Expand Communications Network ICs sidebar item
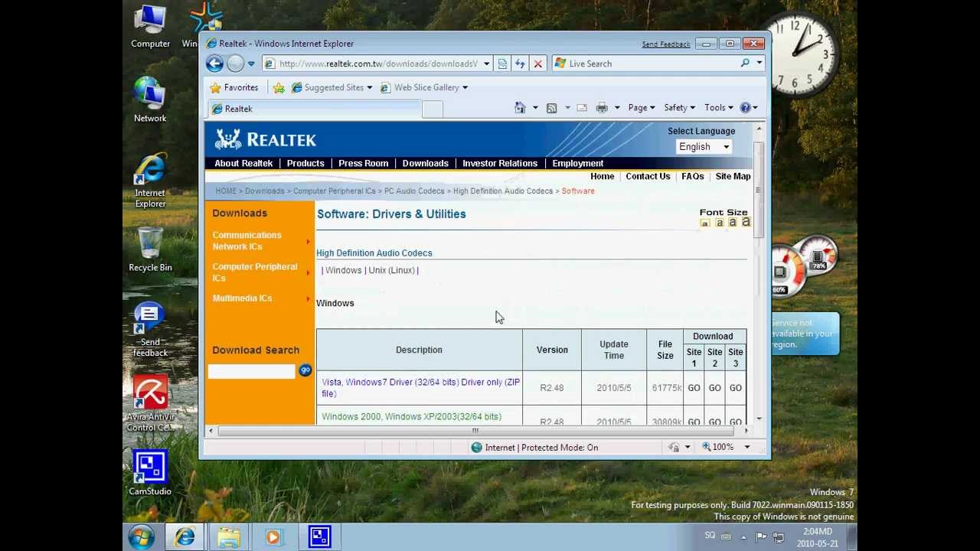980x551 pixels. (x=260, y=241)
